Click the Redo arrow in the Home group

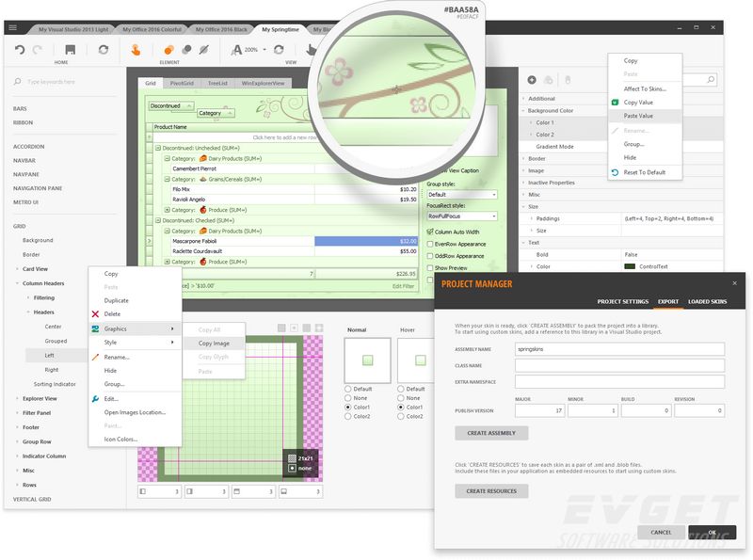point(38,50)
